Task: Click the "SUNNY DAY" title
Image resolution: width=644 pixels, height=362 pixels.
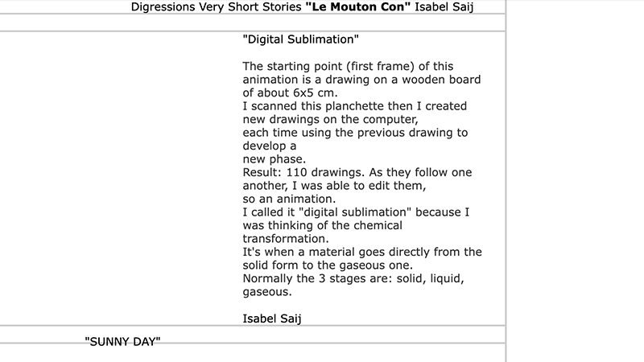Action: tap(122, 342)
